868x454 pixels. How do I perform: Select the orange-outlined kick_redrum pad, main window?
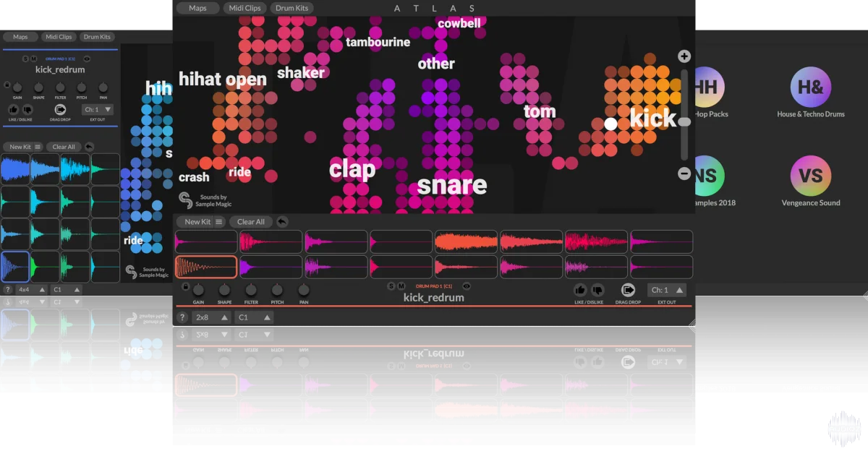(206, 267)
